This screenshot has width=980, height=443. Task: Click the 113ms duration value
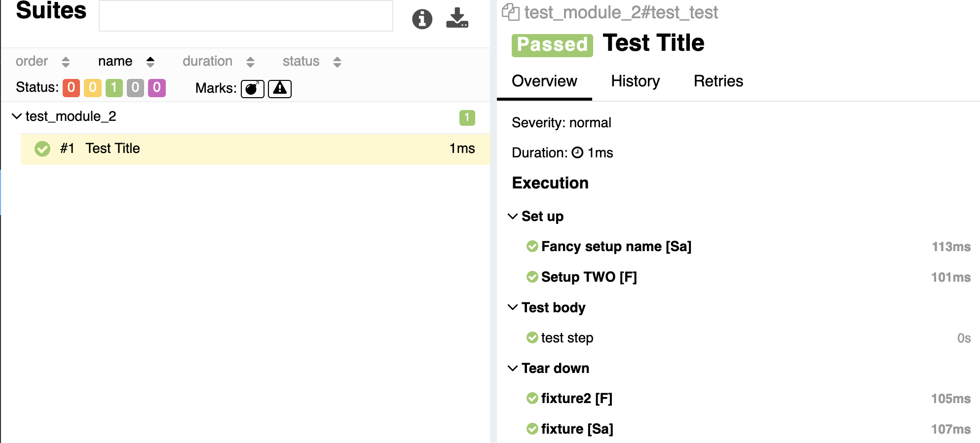click(951, 247)
